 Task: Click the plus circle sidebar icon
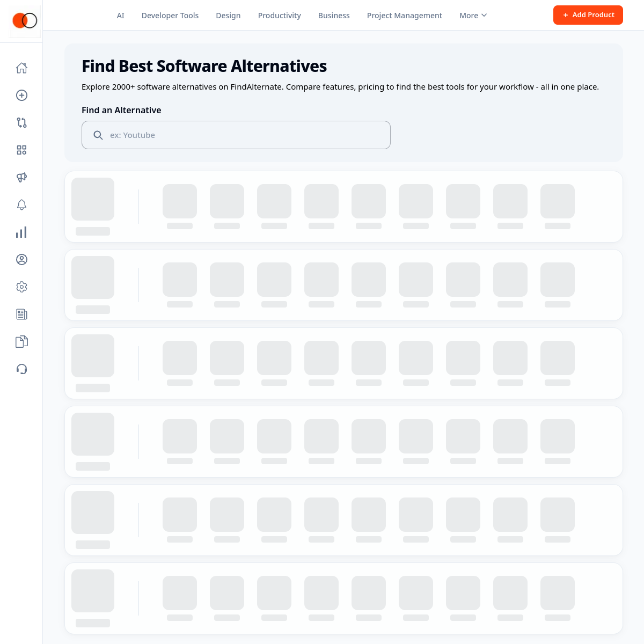21,95
